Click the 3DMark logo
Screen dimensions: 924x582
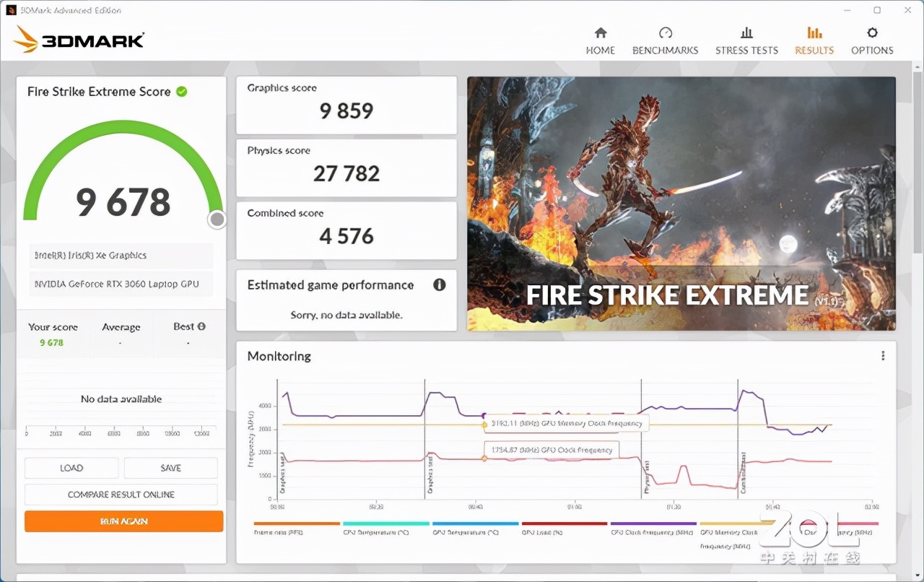[x=79, y=40]
